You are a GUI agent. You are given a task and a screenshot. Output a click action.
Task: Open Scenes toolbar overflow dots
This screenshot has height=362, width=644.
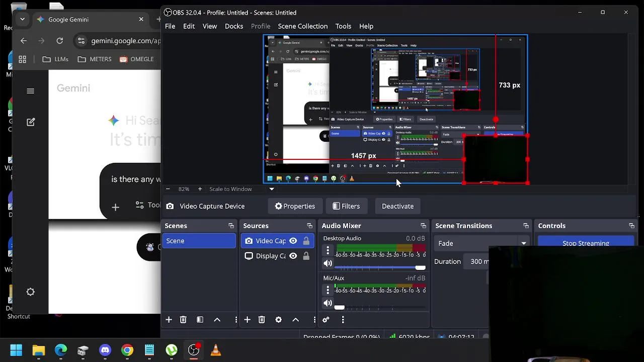pos(236,320)
